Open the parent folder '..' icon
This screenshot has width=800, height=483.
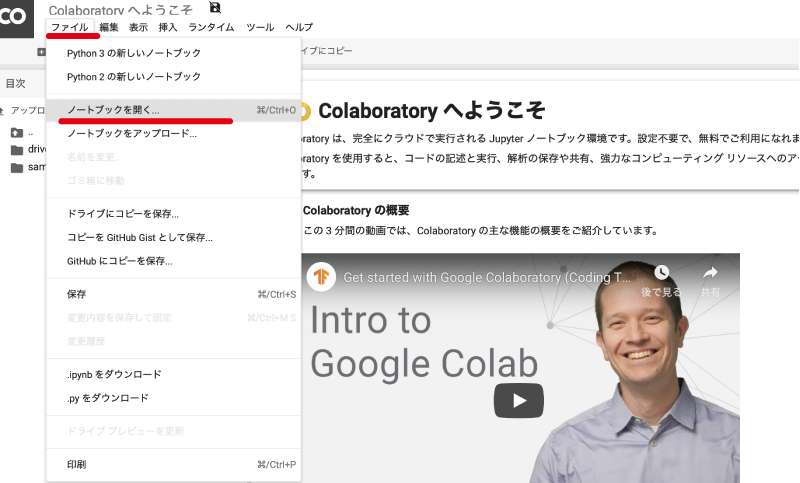tap(17, 133)
